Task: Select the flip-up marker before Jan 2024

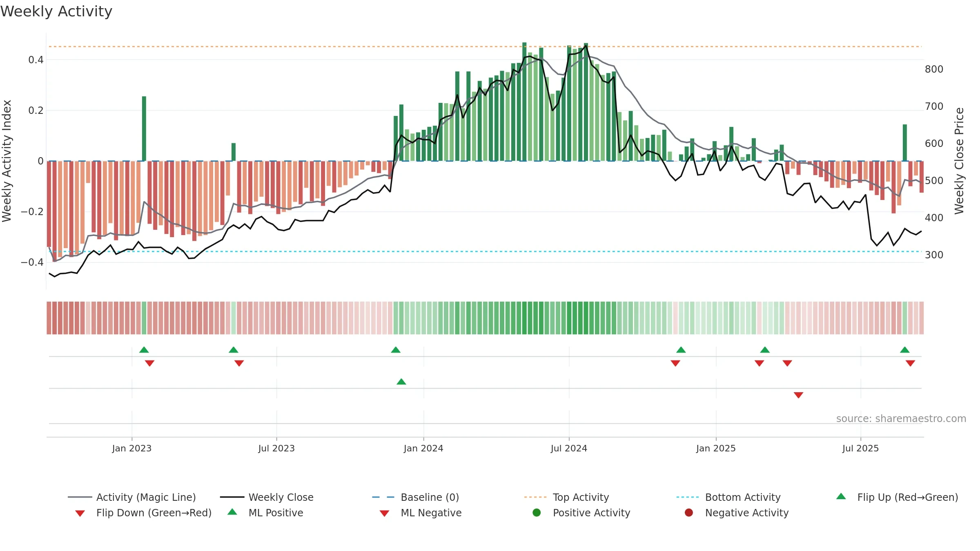Action: point(396,350)
